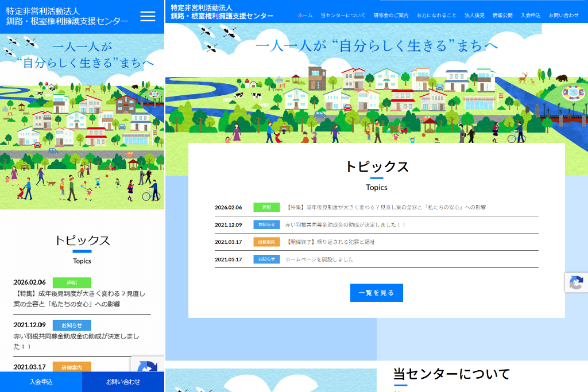588x392 pixels.
Task: Click the orange 研修案内 tag in desktop list
Action: (266, 242)
